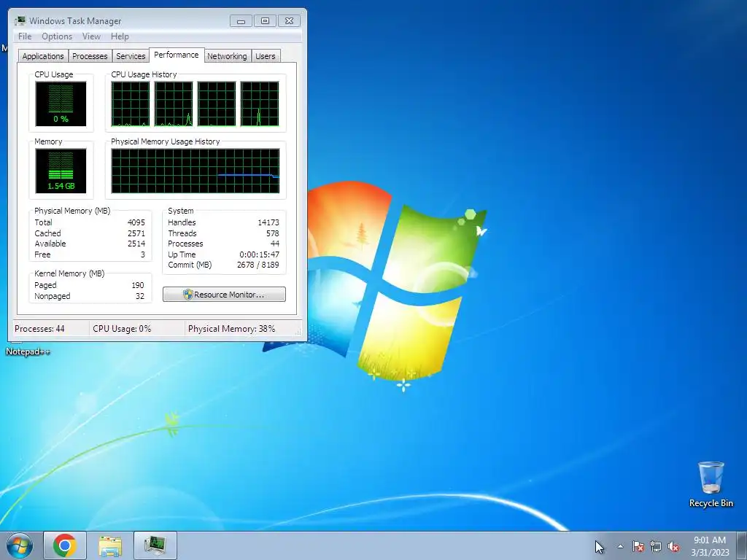
Task: Open the Applications tab
Action: click(x=43, y=56)
